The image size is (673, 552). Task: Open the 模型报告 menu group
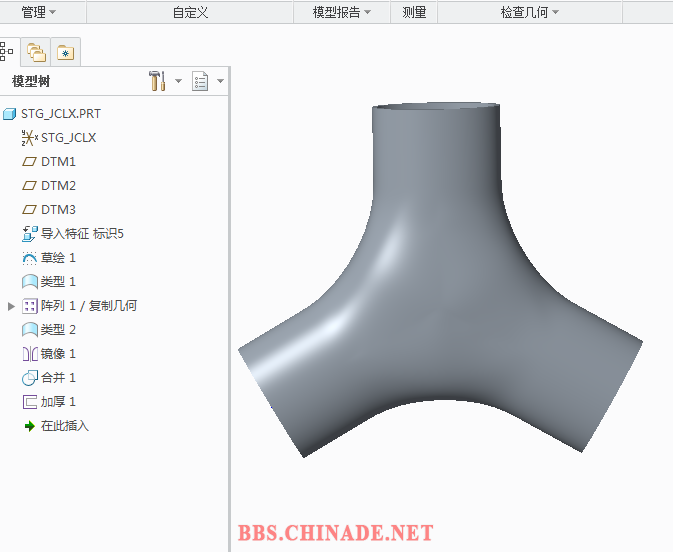[341, 12]
